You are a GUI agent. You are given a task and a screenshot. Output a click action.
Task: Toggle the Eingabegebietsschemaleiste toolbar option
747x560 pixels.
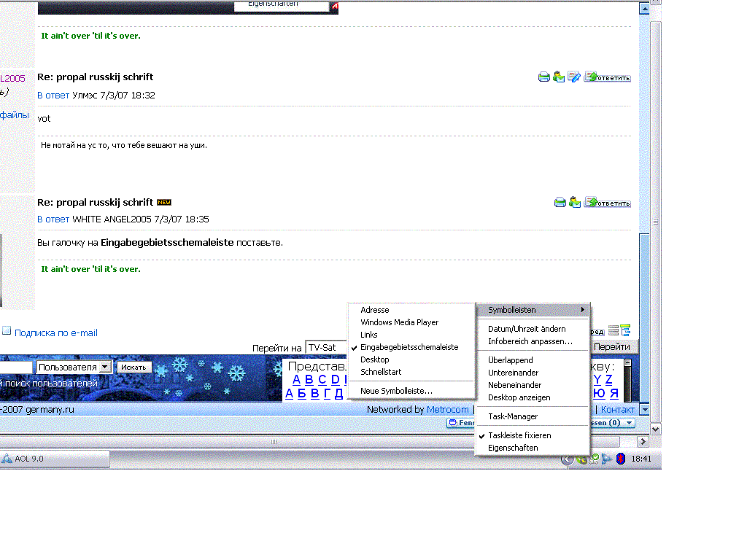coord(409,347)
